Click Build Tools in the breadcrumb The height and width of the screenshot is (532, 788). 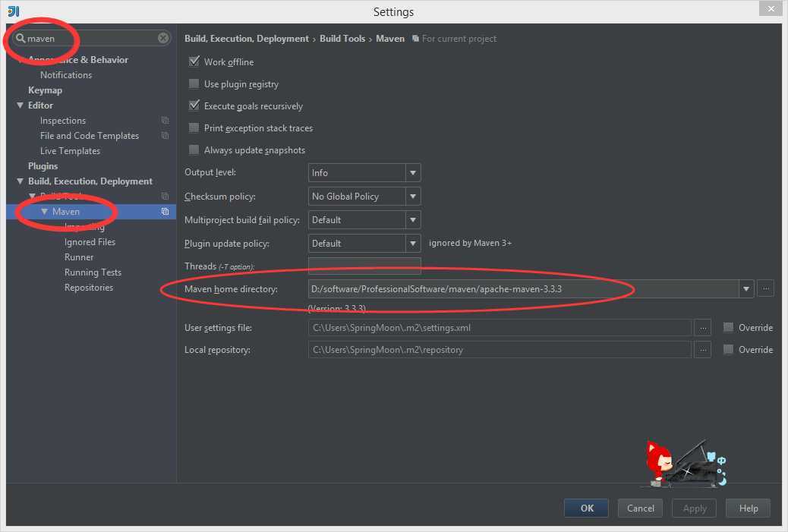pyautogui.click(x=342, y=39)
